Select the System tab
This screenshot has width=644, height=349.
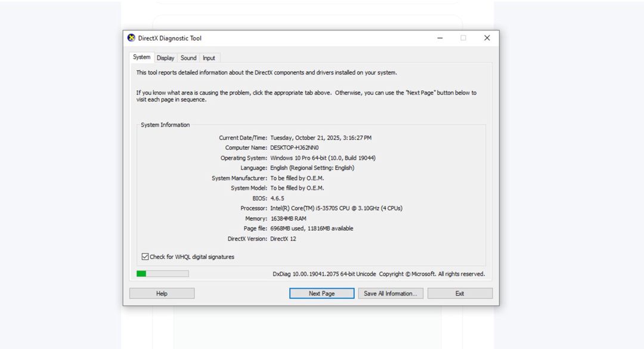click(x=142, y=57)
